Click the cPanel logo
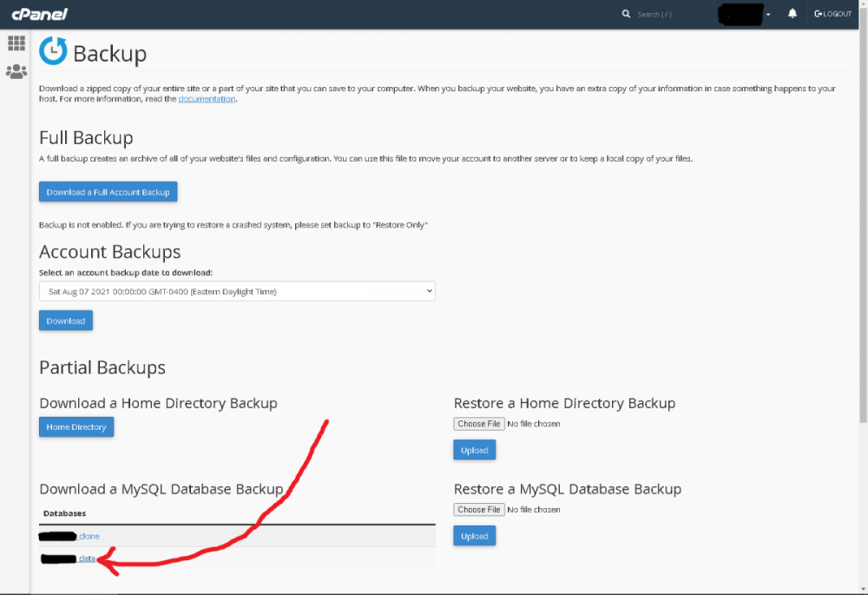868x595 pixels. pyautogui.click(x=39, y=14)
